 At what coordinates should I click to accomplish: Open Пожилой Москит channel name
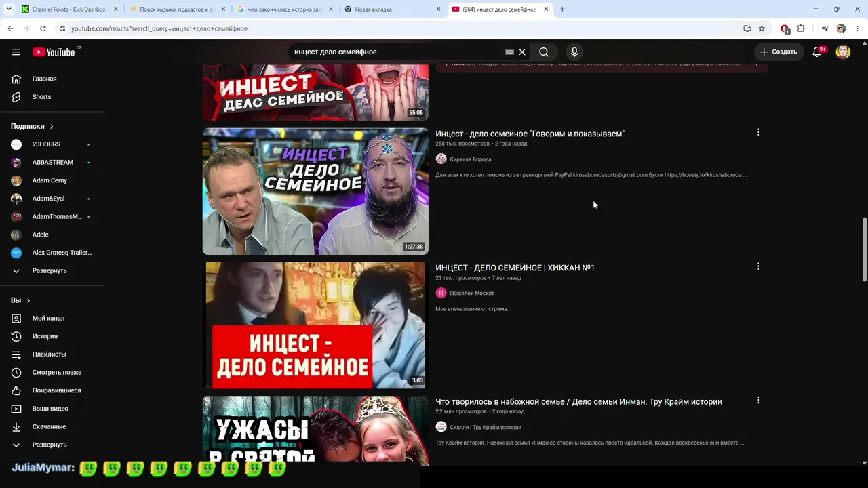pyautogui.click(x=472, y=293)
